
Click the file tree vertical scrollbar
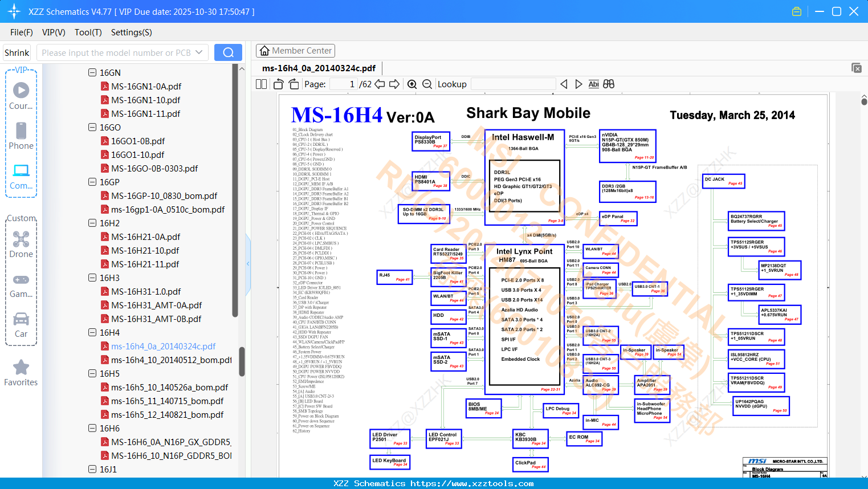pyautogui.click(x=242, y=361)
